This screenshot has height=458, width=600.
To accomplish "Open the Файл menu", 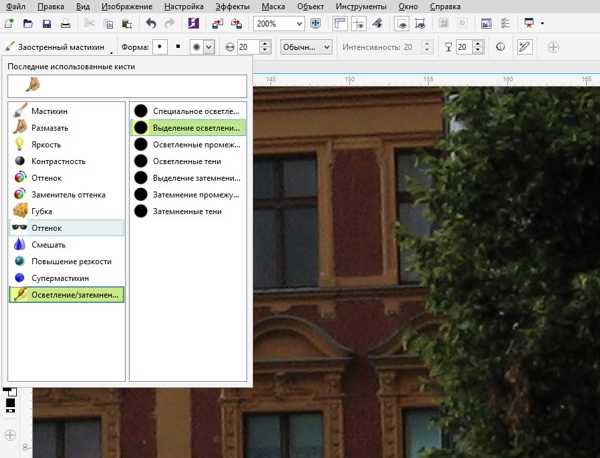I will 16,7.
